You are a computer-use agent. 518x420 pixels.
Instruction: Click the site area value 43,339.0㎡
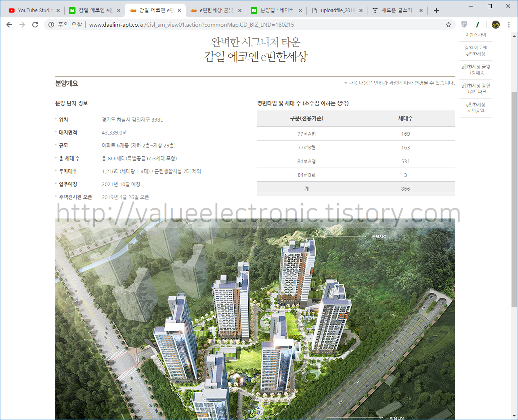tap(114, 132)
